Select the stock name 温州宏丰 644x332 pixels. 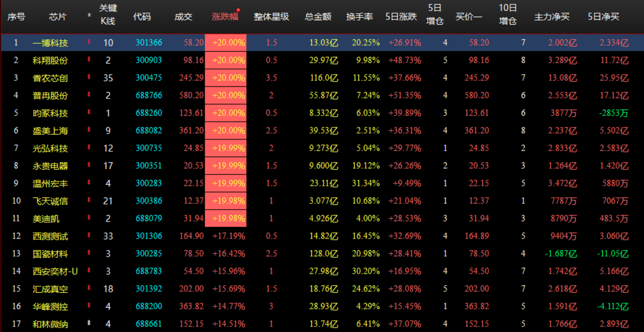[x=50, y=183]
